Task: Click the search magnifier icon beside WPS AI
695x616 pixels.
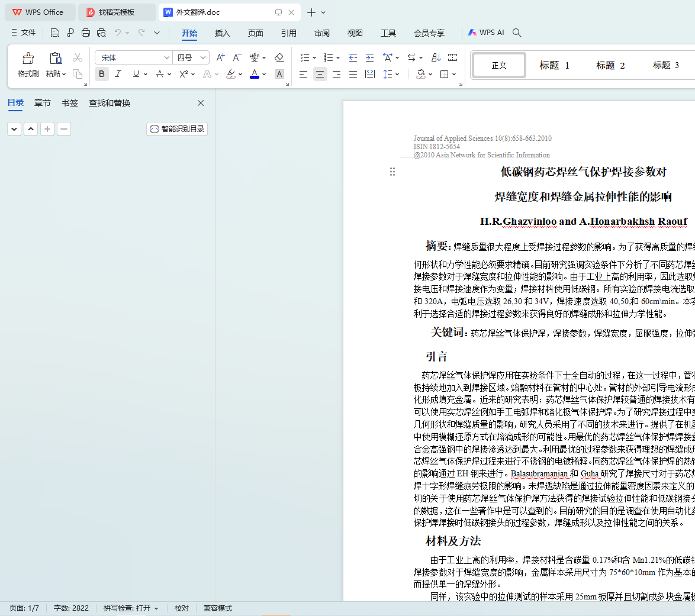Action: pos(517,33)
